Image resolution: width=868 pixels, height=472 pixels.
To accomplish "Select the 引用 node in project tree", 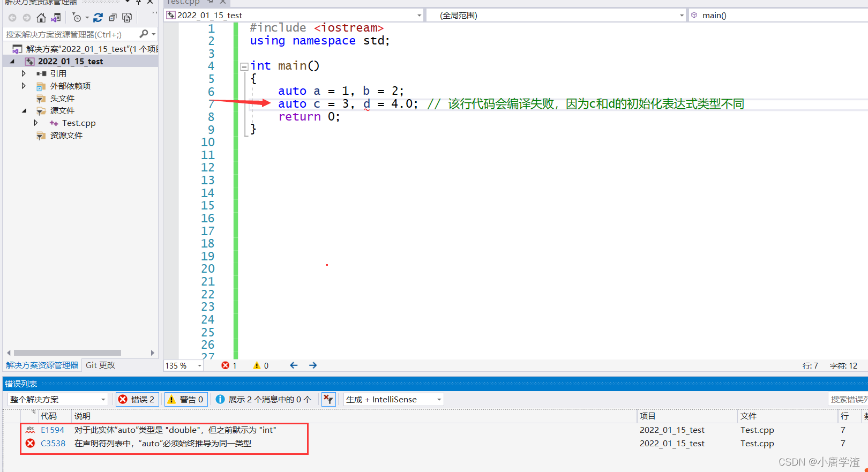I will [x=58, y=73].
